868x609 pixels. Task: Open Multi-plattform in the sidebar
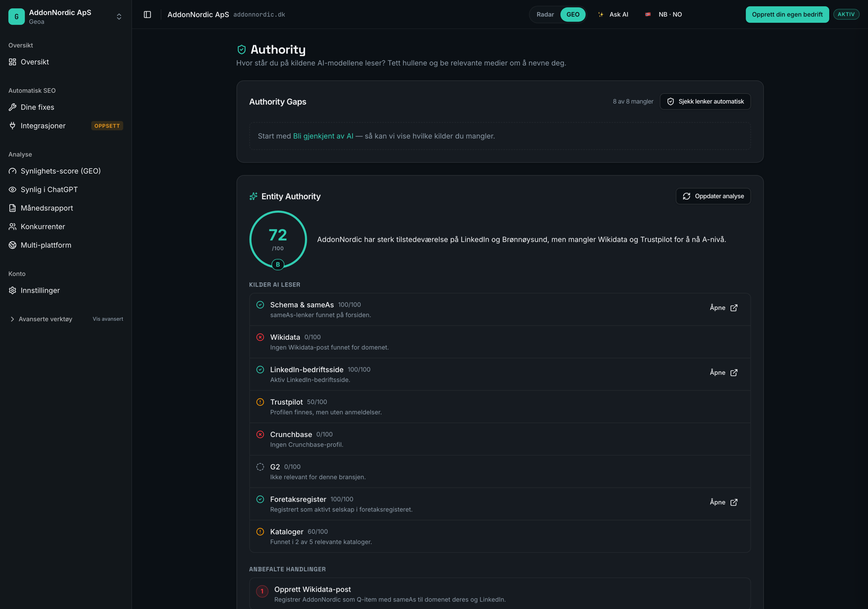pyautogui.click(x=66, y=245)
